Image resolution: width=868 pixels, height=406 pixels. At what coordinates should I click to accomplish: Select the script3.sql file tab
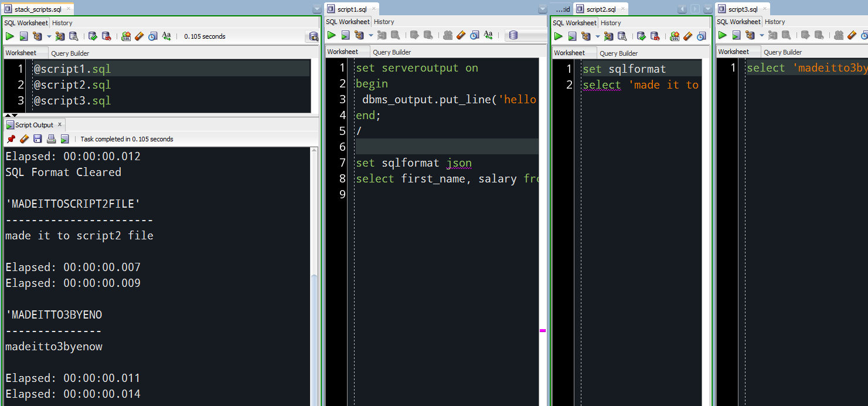point(743,9)
